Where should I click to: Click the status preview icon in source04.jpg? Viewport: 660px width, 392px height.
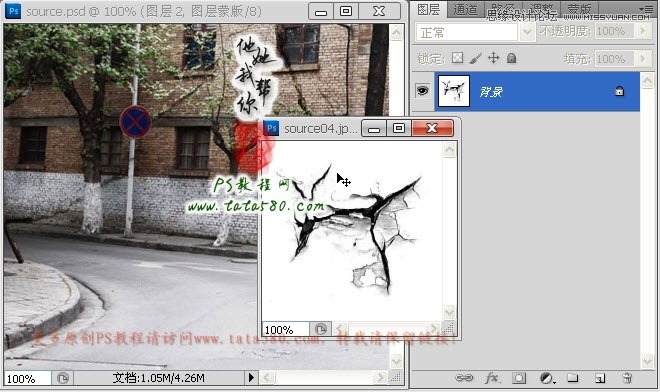click(321, 329)
